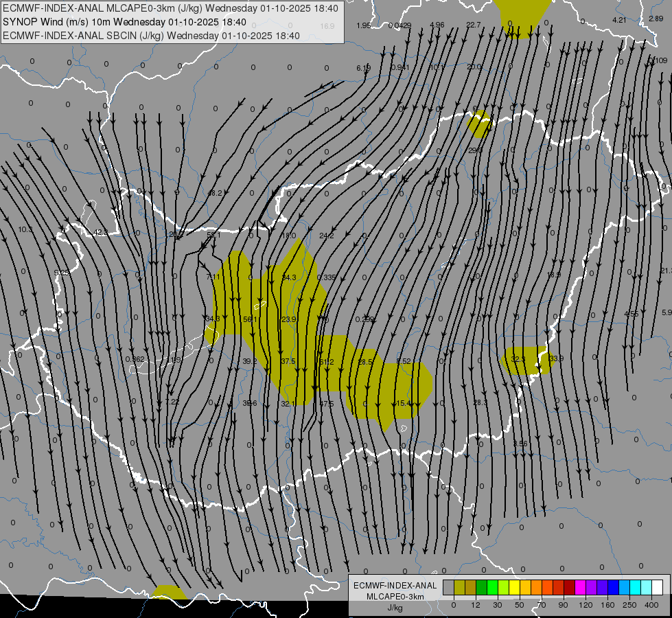Viewport: 672px width, 618px height.
Task: Click the map value 16.9
Action: click(327, 26)
